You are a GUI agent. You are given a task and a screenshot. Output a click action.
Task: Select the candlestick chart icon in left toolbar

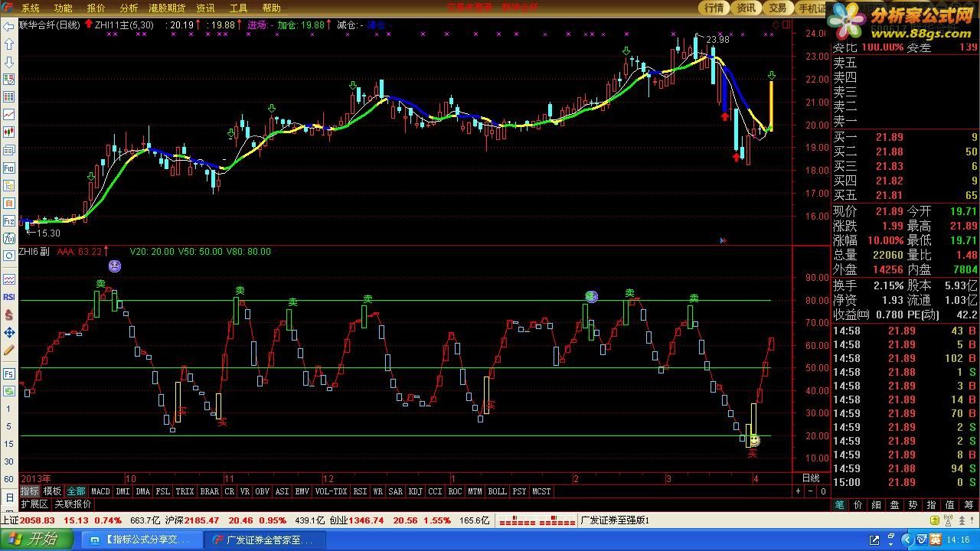click(9, 132)
